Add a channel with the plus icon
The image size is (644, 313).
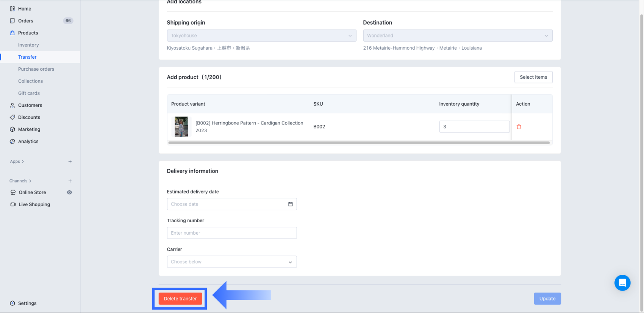click(70, 181)
